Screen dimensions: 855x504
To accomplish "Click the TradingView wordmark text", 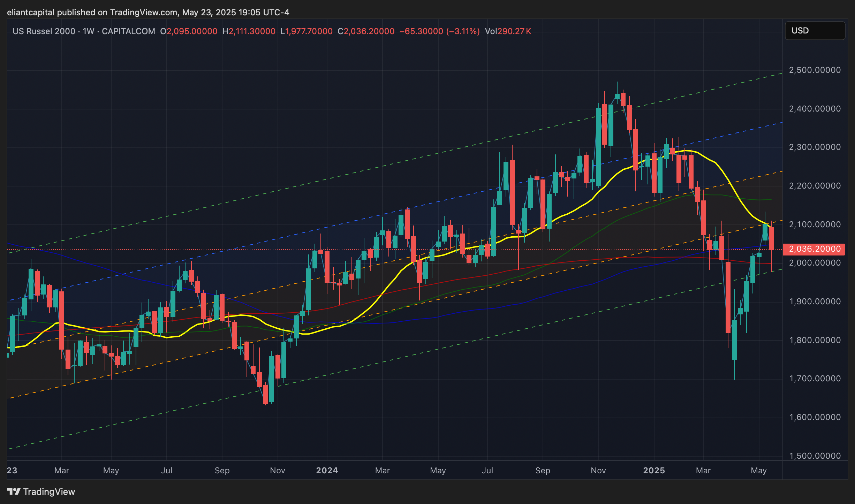I will pos(49,491).
